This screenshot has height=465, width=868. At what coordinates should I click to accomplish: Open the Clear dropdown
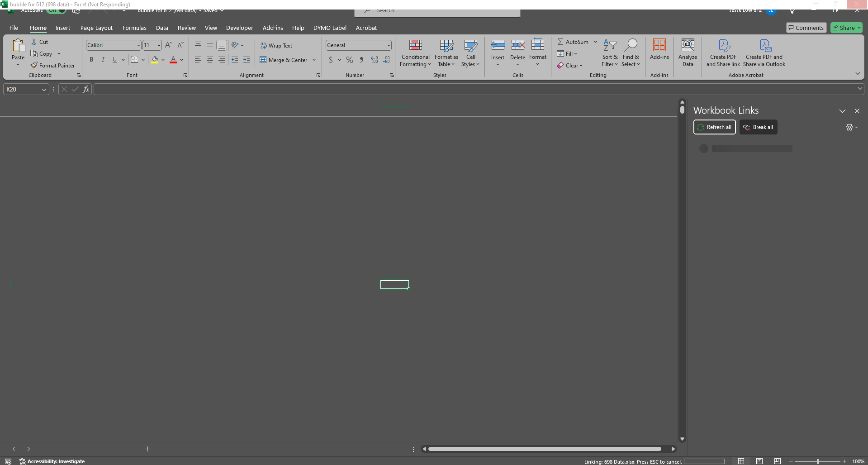(569, 65)
